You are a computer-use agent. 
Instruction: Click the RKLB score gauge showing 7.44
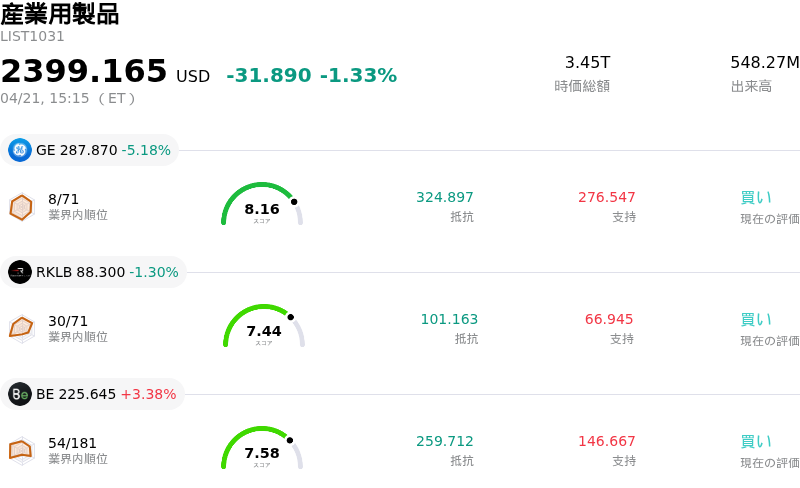coord(264,328)
